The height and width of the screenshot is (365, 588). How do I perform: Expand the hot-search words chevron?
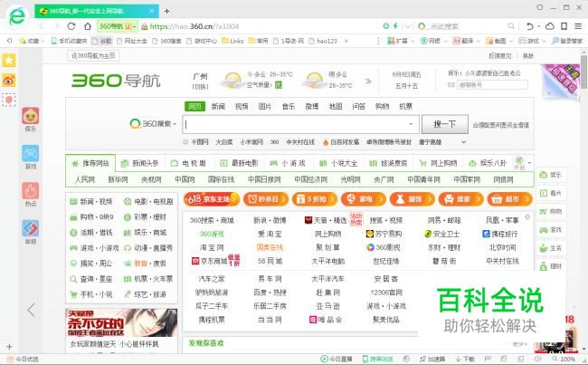click(x=463, y=142)
